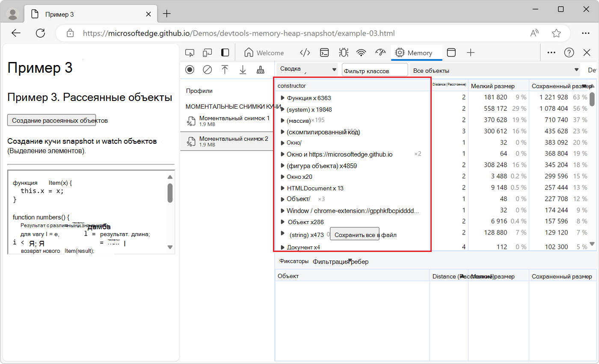Expand the (скомпилированный код) row

[x=282, y=132]
